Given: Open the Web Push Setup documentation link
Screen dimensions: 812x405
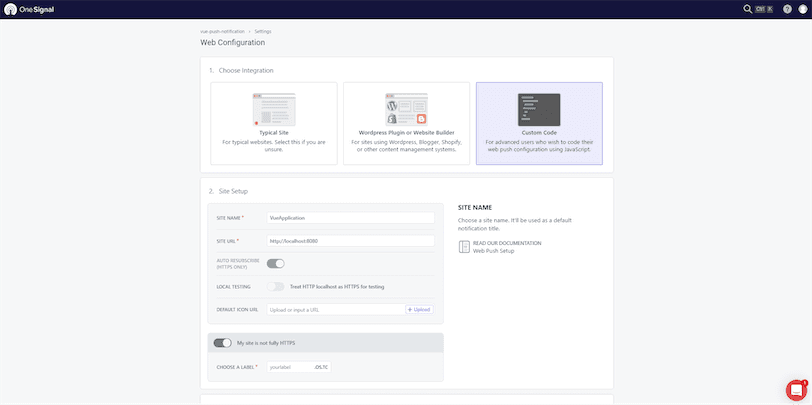Looking at the screenshot, I should click(x=494, y=251).
